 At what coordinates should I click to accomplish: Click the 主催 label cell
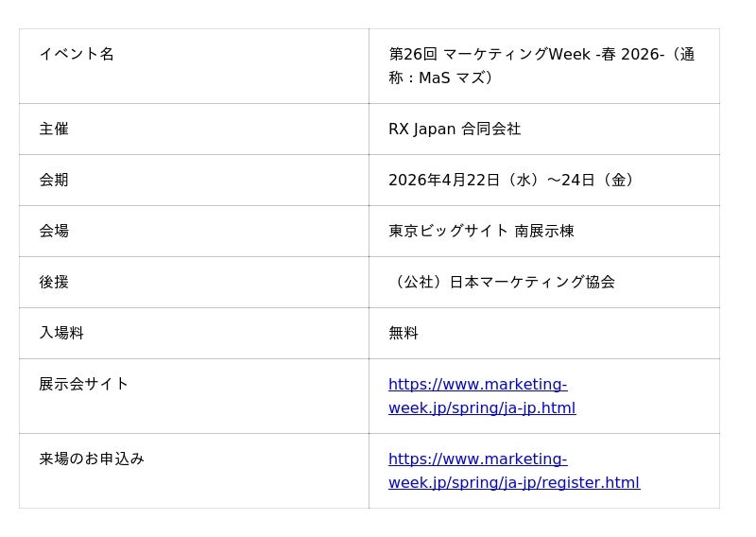tap(54, 129)
